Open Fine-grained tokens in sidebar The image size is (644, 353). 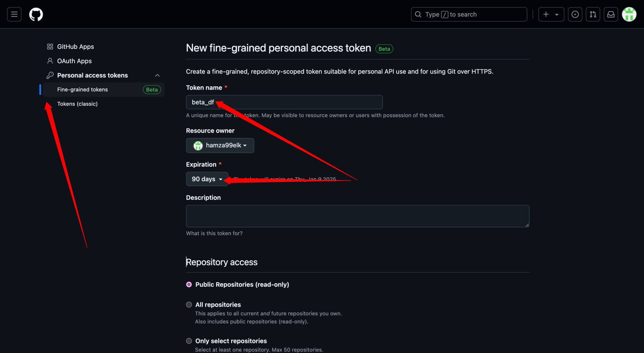[x=83, y=90]
